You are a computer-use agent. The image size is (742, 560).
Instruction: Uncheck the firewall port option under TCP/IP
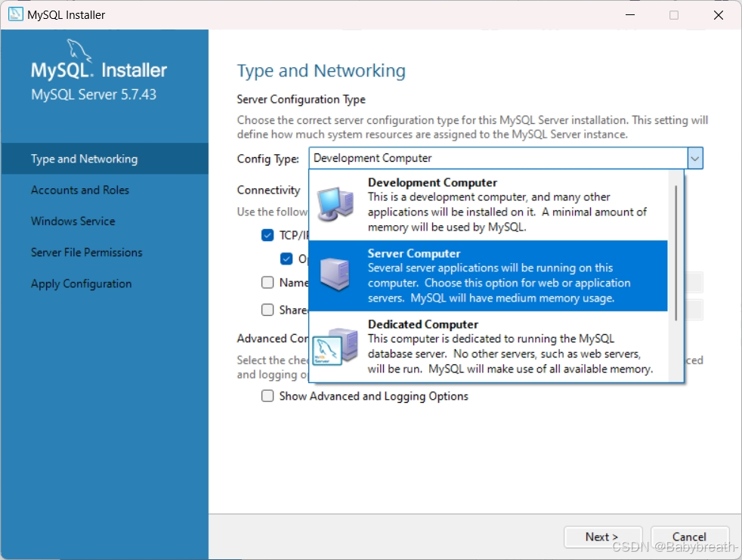[x=287, y=258]
